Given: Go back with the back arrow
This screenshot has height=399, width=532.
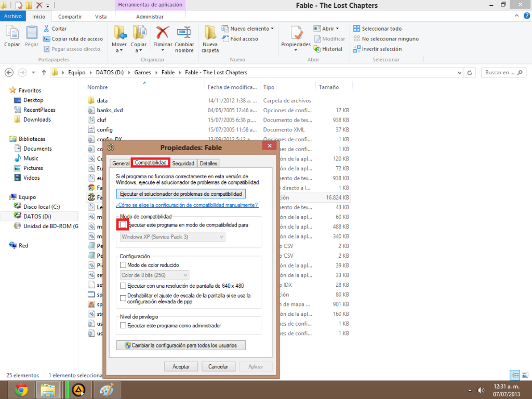Looking at the screenshot, I should click(9, 73).
